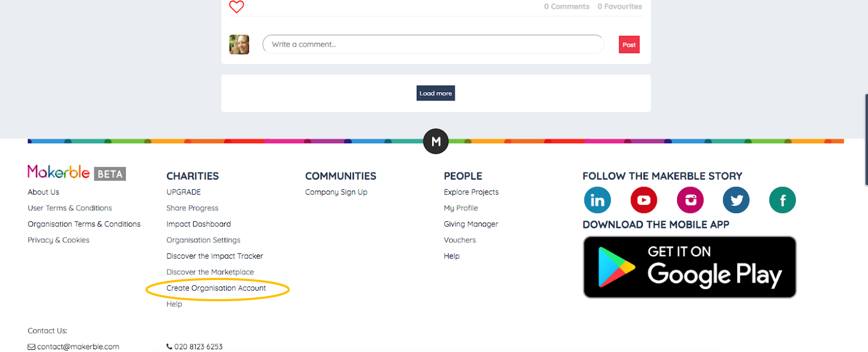This screenshot has width=868, height=352.
Task: Click FOLLOW THE MAKERBLE STORY heading
Action: (662, 176)
